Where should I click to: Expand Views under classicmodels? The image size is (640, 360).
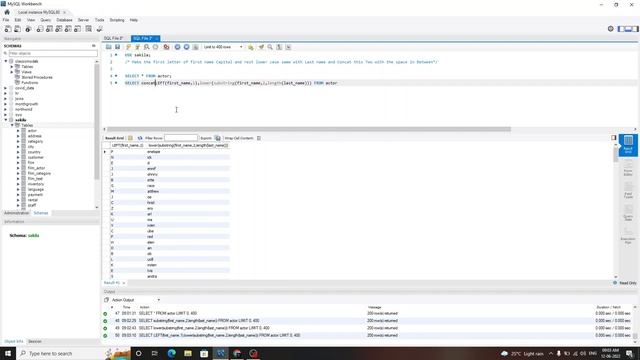click(x=12, y=72)
